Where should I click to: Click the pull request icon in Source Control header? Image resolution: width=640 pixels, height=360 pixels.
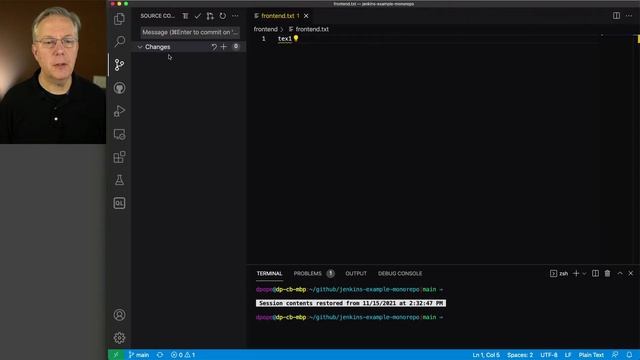coord(210,16)
